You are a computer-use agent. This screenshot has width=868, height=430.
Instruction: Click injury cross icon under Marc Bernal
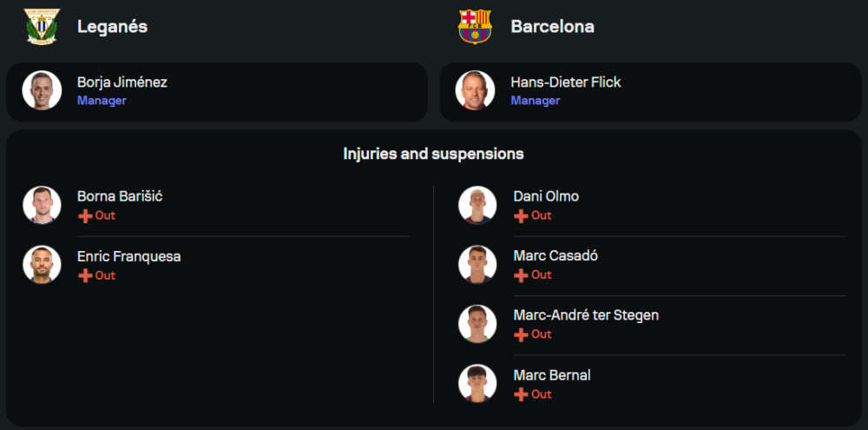(x=521, y=394)
